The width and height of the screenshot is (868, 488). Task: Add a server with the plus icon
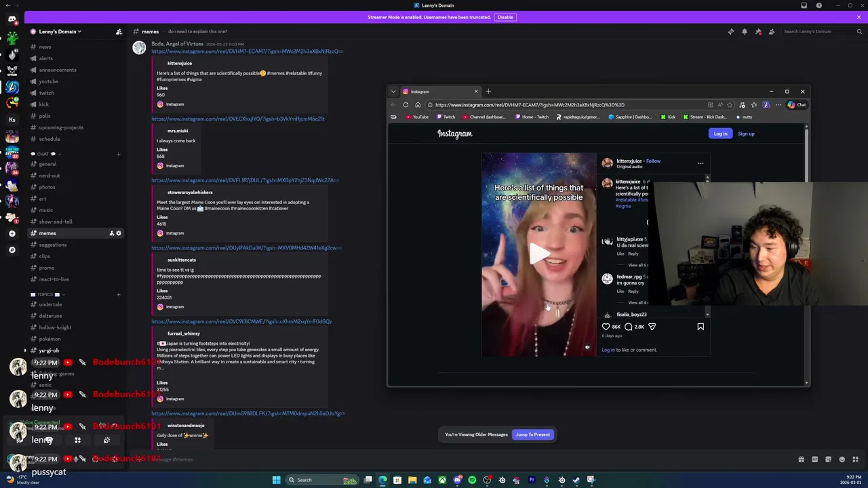[x=12, y=233]
